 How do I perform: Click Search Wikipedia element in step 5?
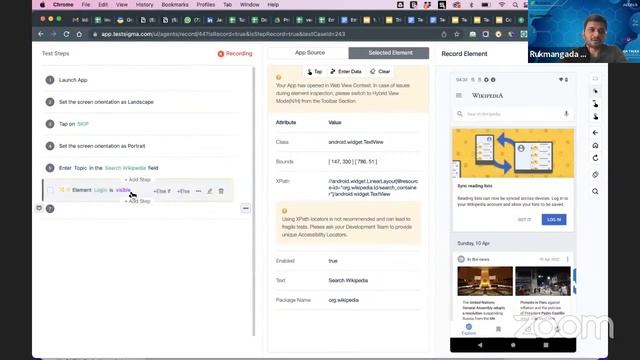click(x=125, y=168)
